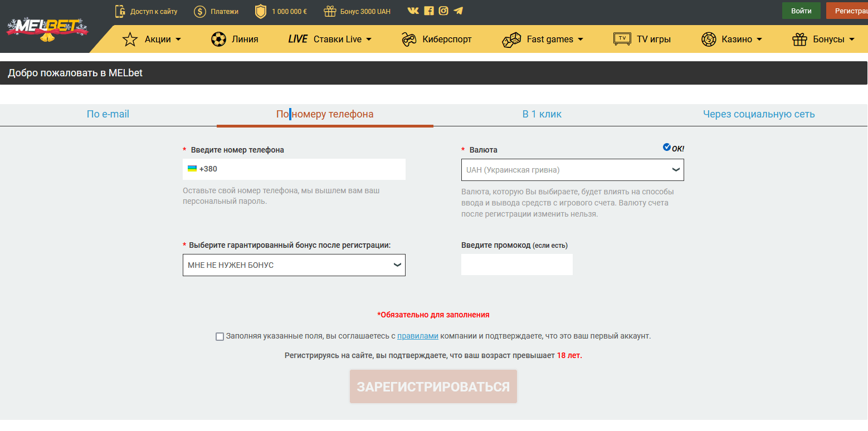Click the dice Fast games icon
Viewport: 868px width, 431px height.
(x=511, y=40)
